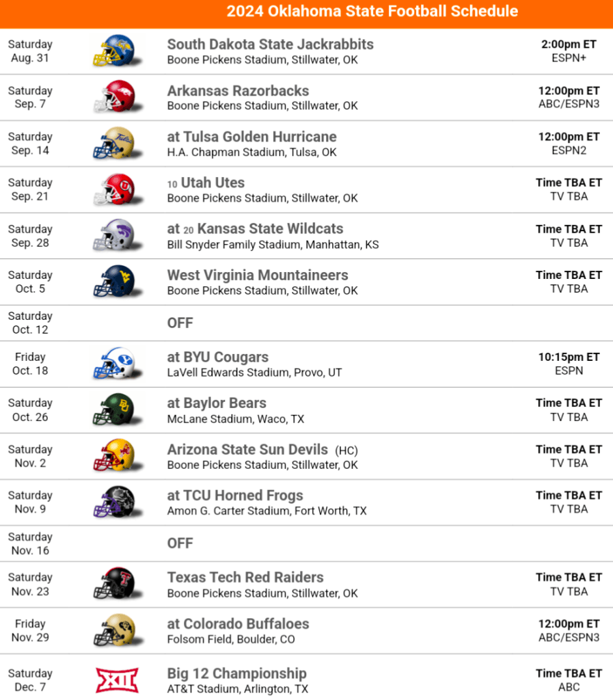Click the TCU Horned Frogs purple helmet
This screenshot has height=700, width=613.
tap(114, 502)
